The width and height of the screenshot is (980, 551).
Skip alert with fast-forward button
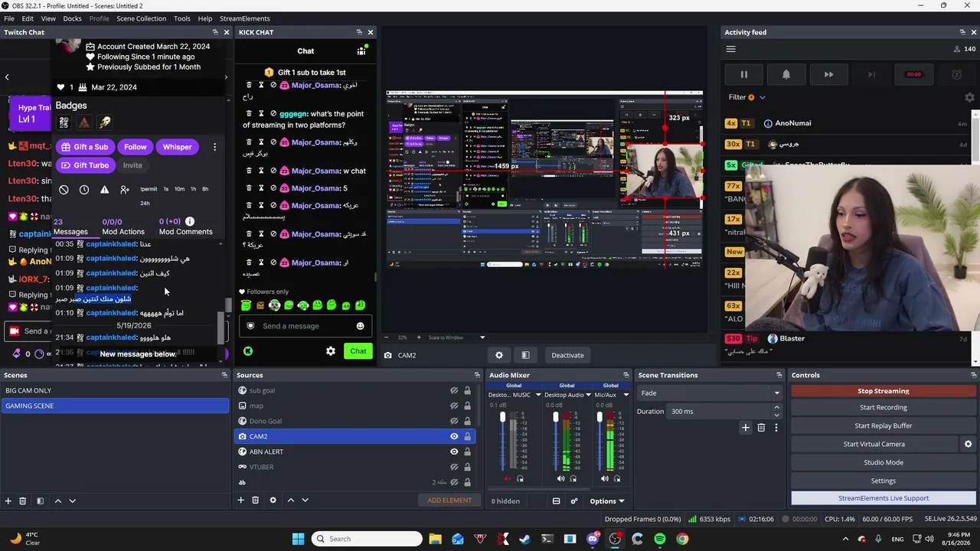click(828, 74)
